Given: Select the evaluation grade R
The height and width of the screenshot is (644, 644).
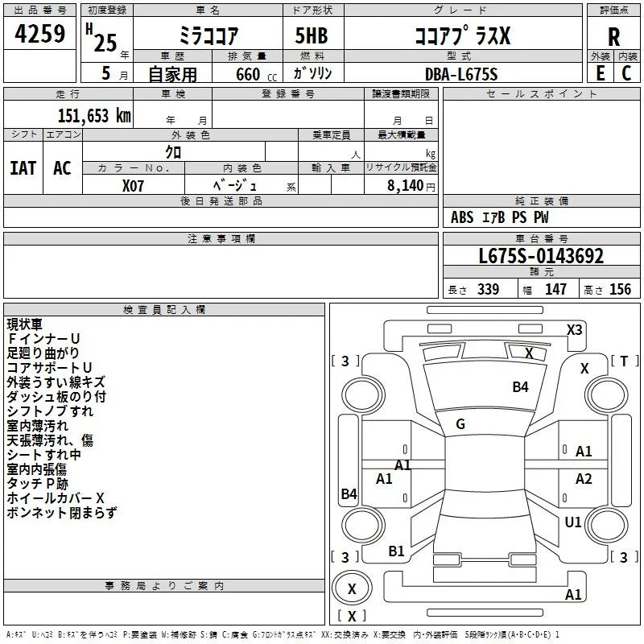Looking at the screenshot, I should (613, 37).
